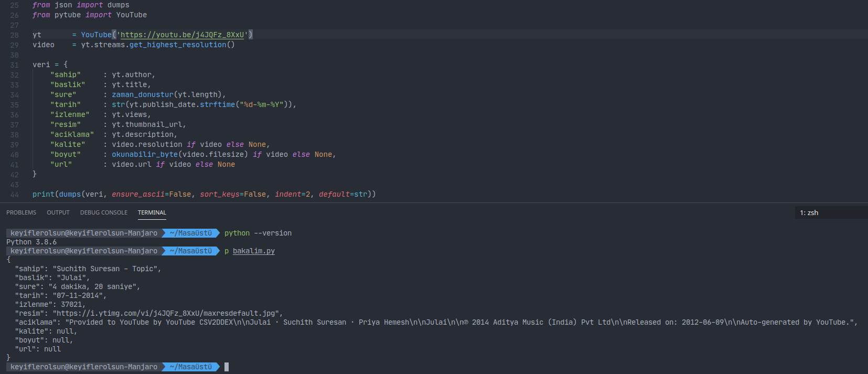Screen dimensions: 868x374
Task: Click line number 28 in the gutter
Action: (x=14, y=35)
